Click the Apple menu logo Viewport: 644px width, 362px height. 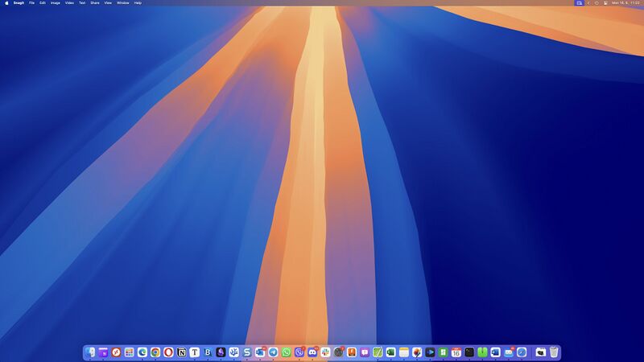(6, 3)
